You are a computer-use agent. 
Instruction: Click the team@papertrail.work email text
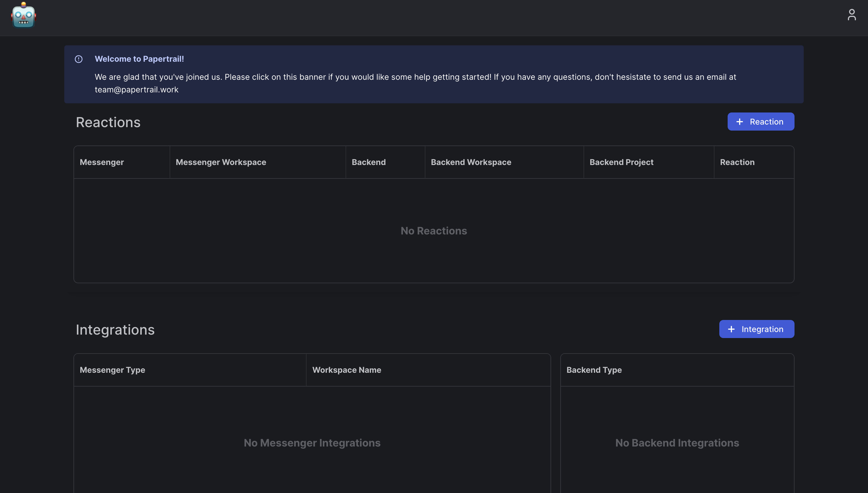(x=136, y=90)
